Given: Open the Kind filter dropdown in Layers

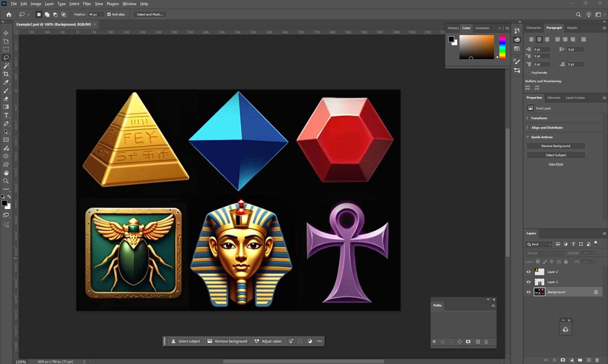Looking at the screenshot, I should coord(539,244).
